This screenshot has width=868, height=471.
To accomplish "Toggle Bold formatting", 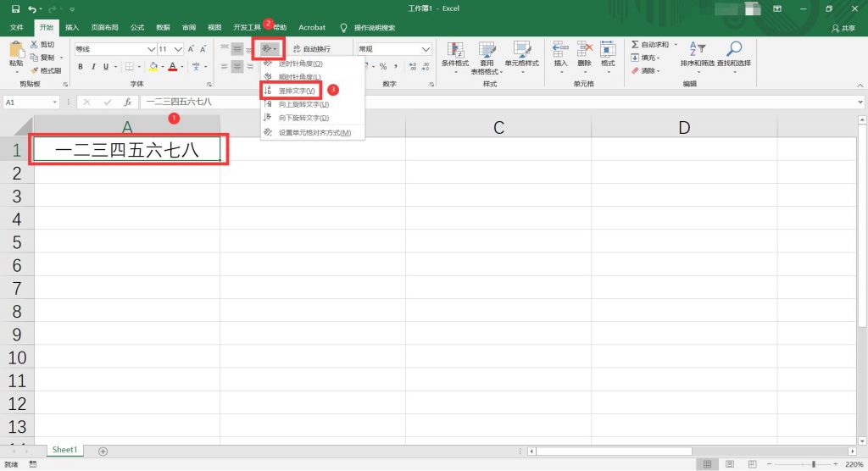I will pos(81,66).
